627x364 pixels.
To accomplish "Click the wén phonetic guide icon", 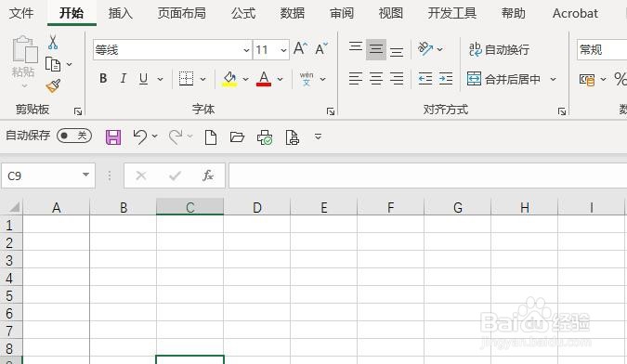I will [x=307, y=79].
